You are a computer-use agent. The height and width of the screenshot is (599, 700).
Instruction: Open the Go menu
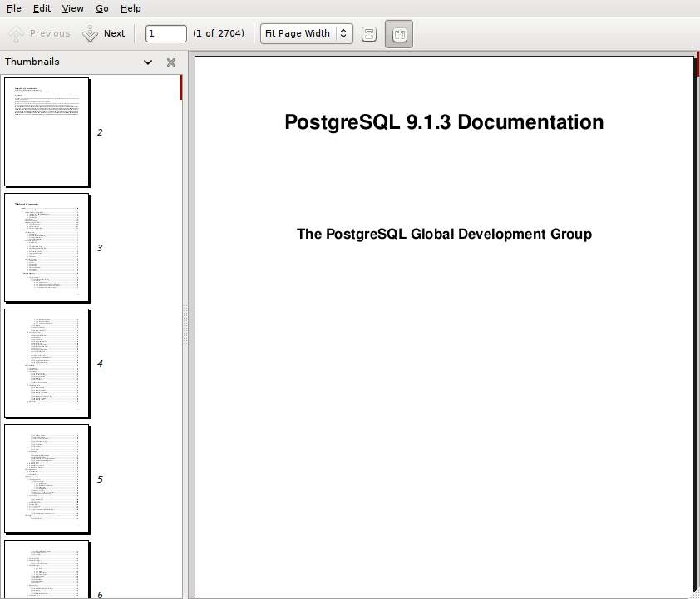coord(101,8)
